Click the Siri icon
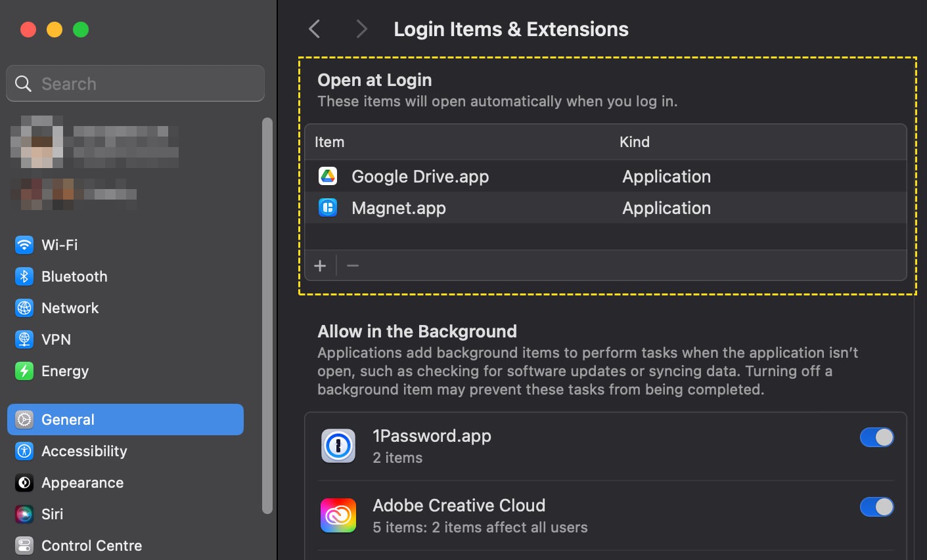927x560 pixels. (x=24, y=514)
